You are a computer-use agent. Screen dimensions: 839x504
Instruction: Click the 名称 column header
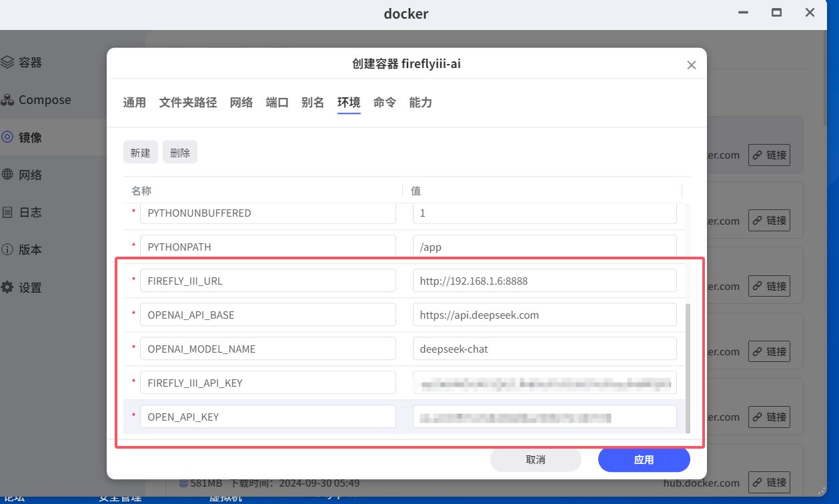(141, 191)
